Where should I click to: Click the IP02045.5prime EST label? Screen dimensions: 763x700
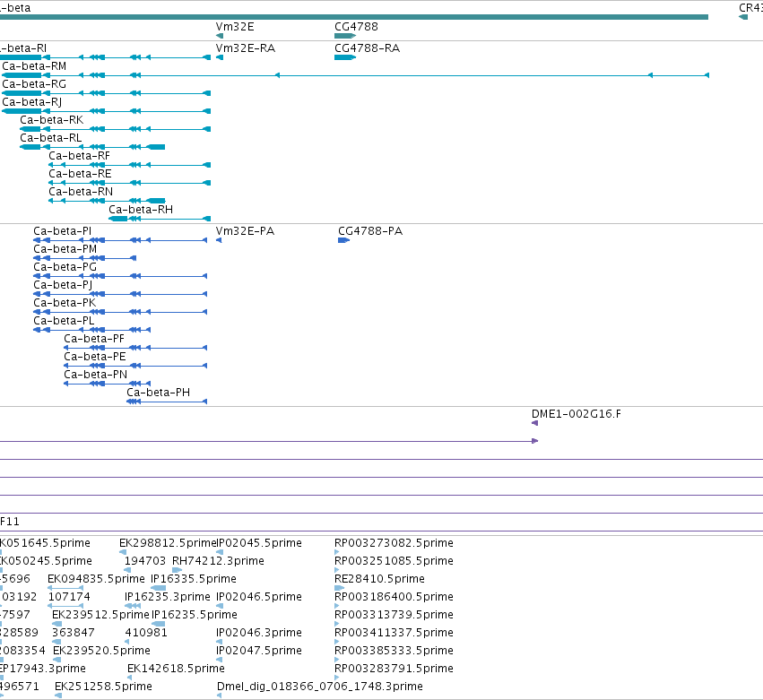pos(259,543)
